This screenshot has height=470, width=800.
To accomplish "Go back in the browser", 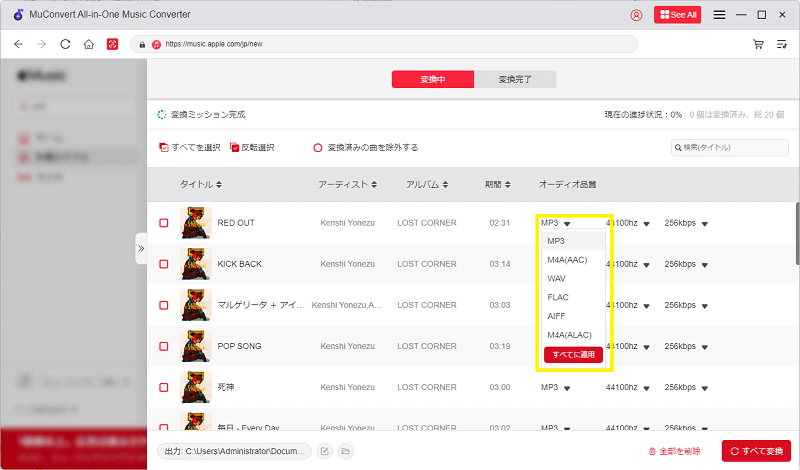I will click(18, 44).
